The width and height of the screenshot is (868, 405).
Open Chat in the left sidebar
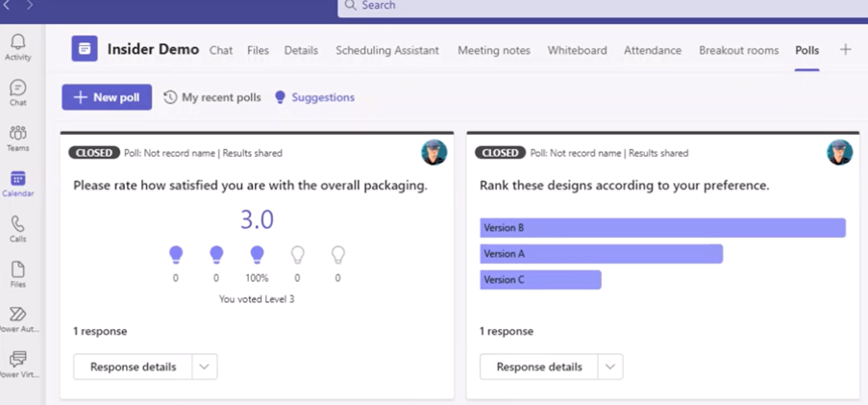(17, 92)
